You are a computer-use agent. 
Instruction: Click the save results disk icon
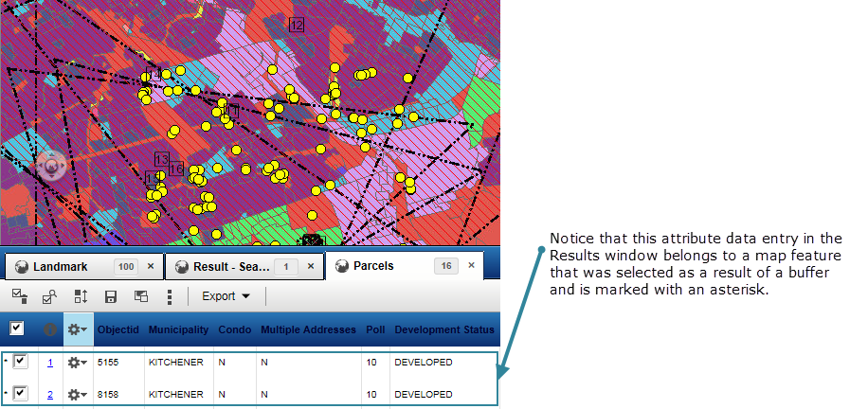pyautogui.click(x=111, y=296)
